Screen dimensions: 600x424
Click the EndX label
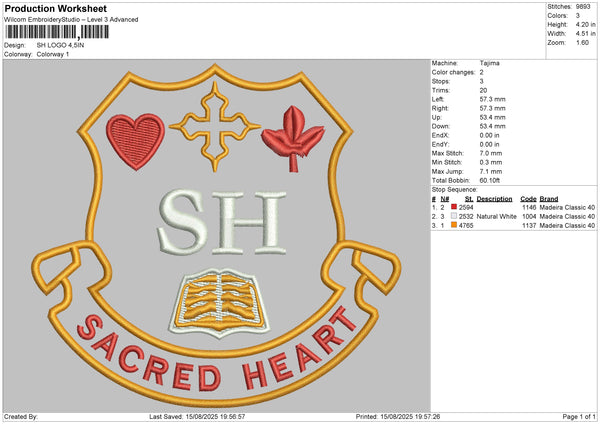[440, 135]
